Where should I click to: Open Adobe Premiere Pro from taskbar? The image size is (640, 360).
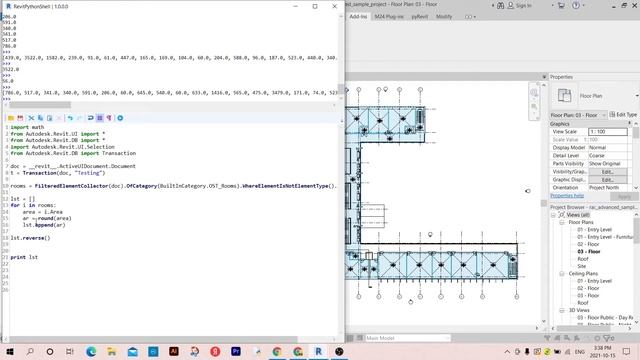click(x=236, y=352)
